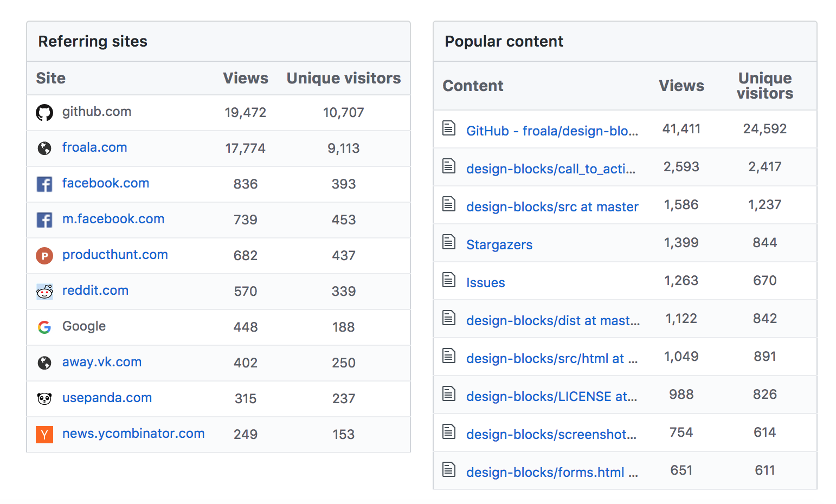
Task: Open the Issues link under Popular content
Action: (x=485, y=282)
